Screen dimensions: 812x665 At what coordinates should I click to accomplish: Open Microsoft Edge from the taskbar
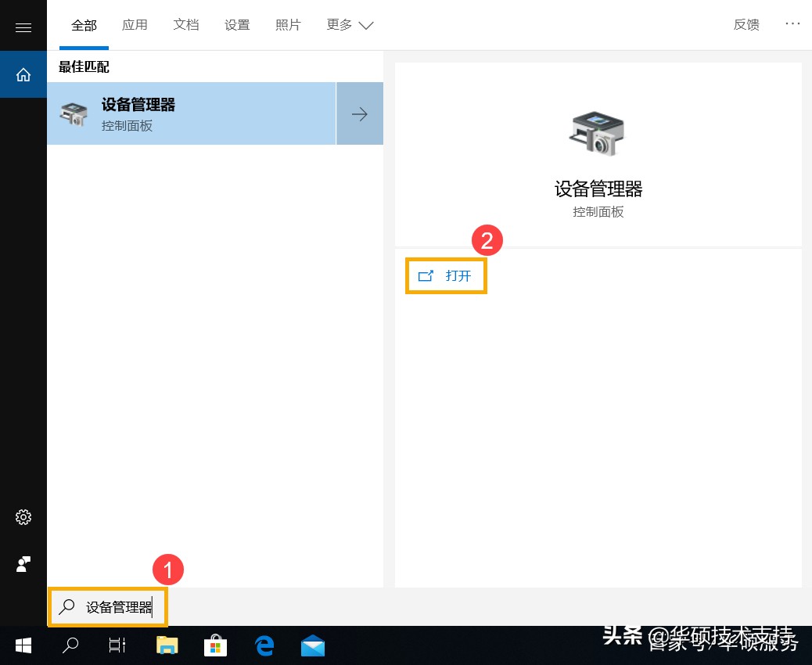(x=264, y=645)
